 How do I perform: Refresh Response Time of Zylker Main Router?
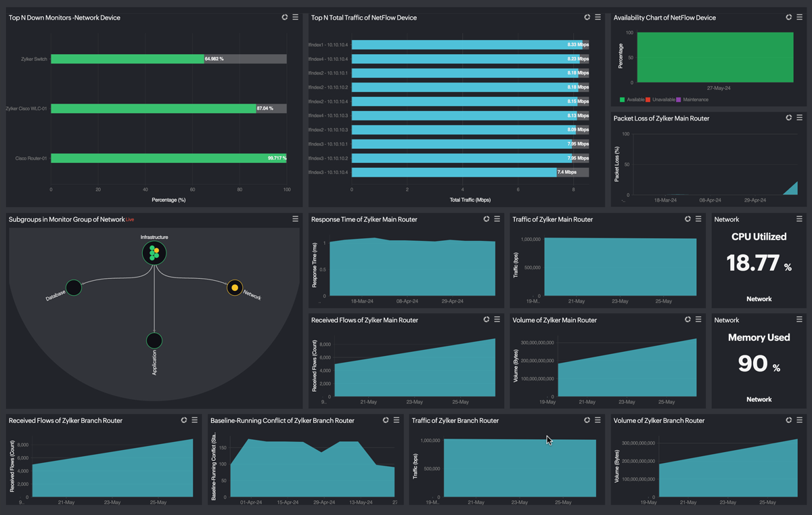tap(487, 219)
